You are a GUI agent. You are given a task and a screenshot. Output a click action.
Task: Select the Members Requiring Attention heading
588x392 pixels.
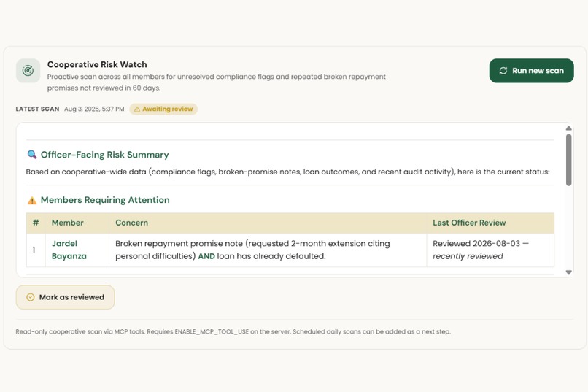105,200
